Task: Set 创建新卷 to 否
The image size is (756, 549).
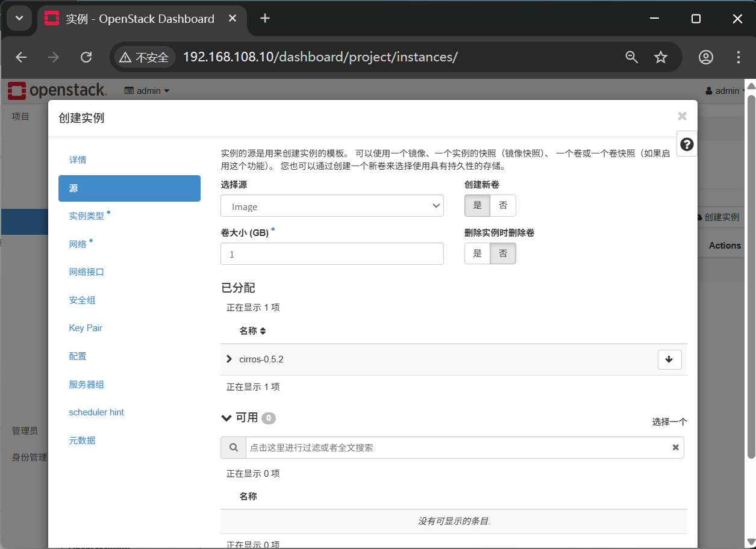Action: pos(503,206)
